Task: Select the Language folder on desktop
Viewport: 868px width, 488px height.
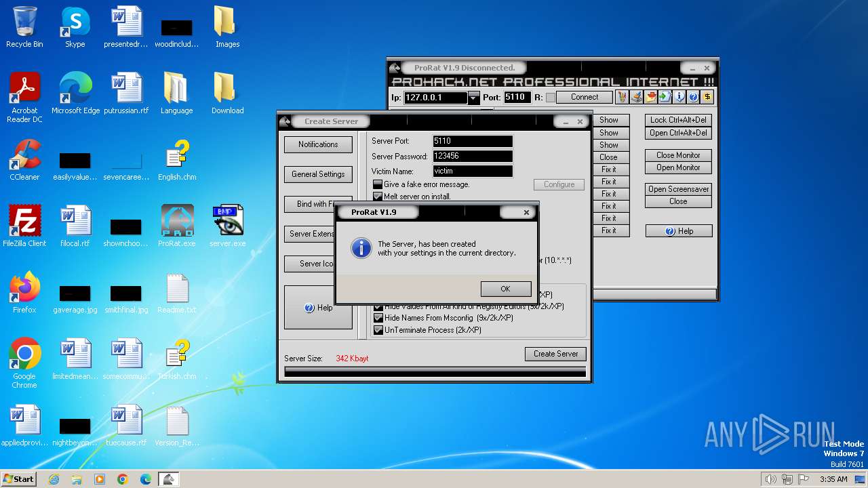Action: point(176,93)
